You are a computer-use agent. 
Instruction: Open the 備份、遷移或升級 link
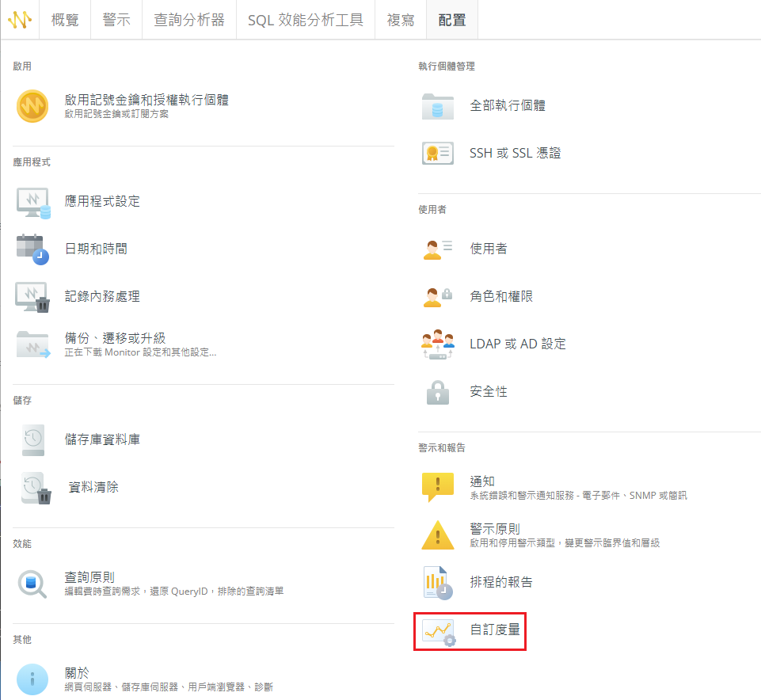pyautogui.click(x=115, y=338)
